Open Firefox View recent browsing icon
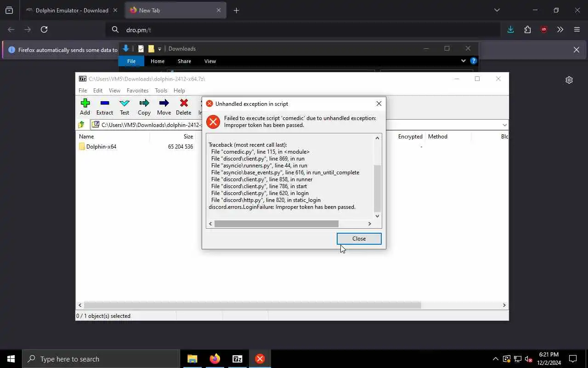 (x=9, y=10)
